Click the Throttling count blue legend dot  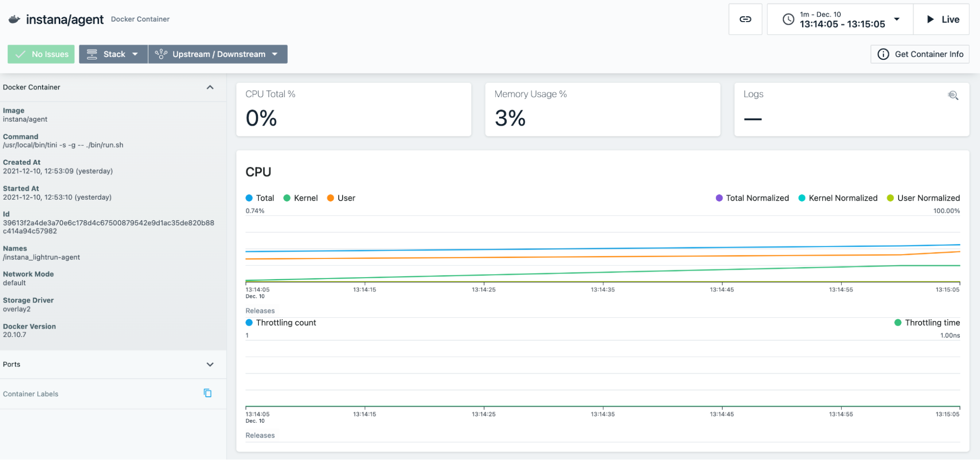249,323
